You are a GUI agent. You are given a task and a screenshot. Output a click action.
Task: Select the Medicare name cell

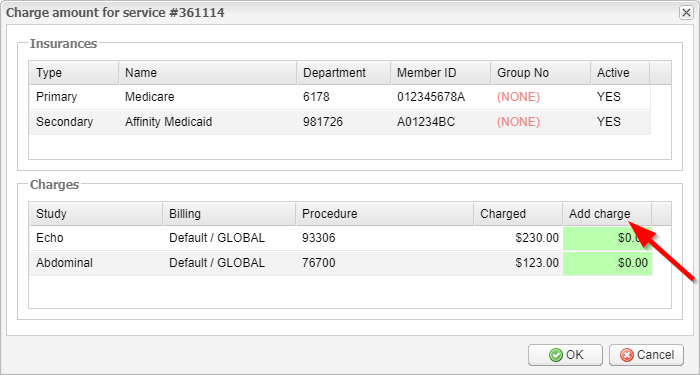(208, 97)
